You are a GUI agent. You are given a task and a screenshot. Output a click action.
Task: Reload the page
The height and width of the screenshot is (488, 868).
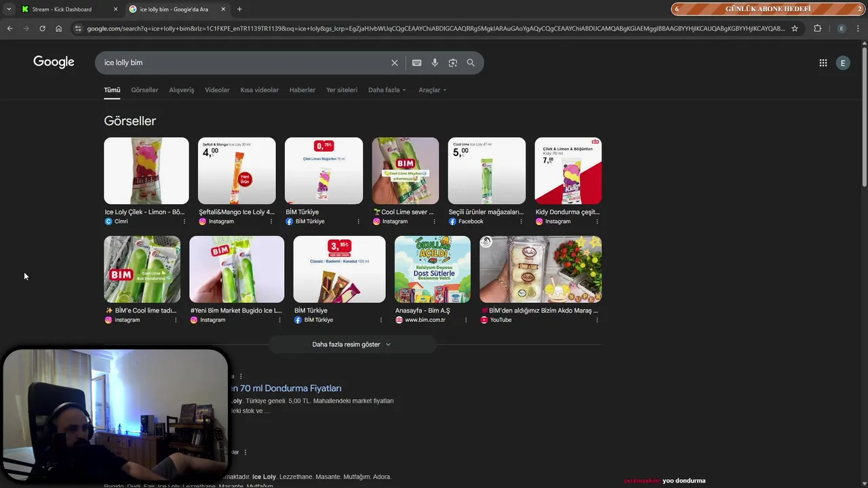coord(42,28)
